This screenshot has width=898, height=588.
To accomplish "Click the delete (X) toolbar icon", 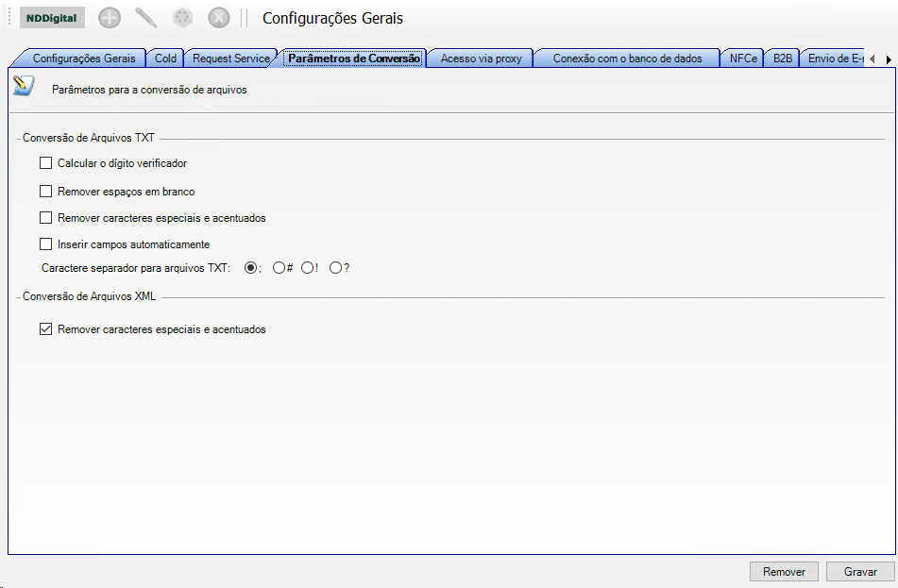I will point(219,18).
